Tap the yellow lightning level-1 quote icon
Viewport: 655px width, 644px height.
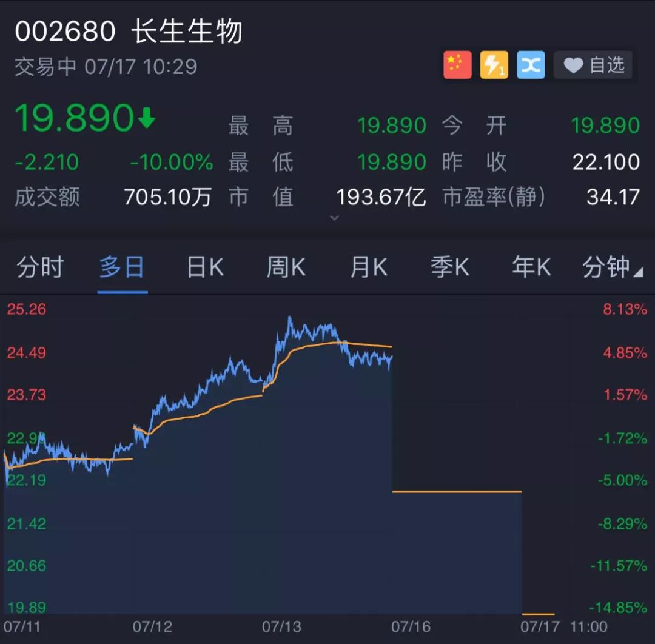coord(494,65)
